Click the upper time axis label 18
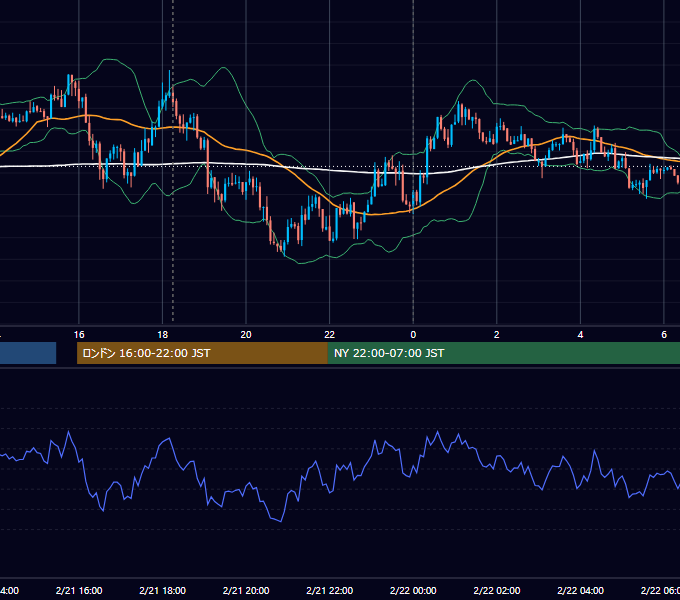The height and width of the screenshot is (600, 680). (163, 335)
